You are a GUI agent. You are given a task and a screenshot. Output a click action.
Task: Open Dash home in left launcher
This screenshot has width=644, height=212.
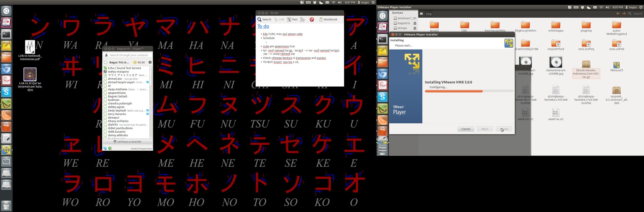coord(6,11)
